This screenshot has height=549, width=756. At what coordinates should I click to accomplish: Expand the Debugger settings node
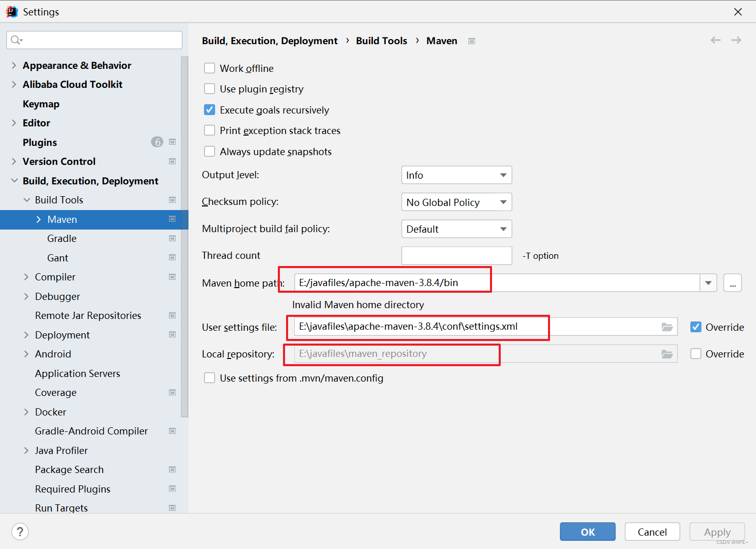click(x=26, y=296)
